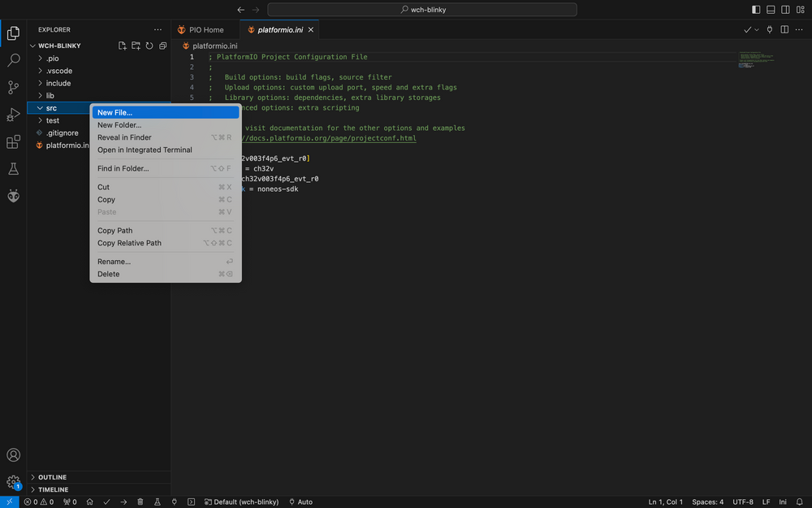Open the Manage settings gear

[x=13, y=482]
